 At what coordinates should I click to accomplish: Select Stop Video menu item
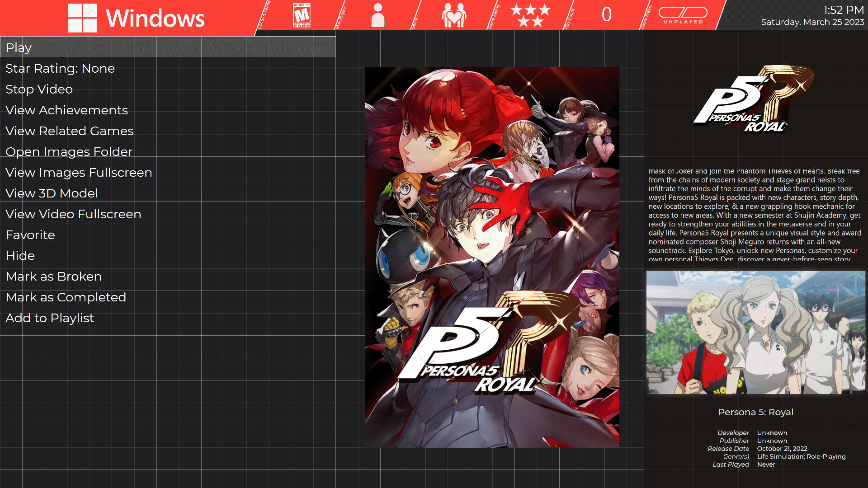pyautogui.click(x=168, y=89)
